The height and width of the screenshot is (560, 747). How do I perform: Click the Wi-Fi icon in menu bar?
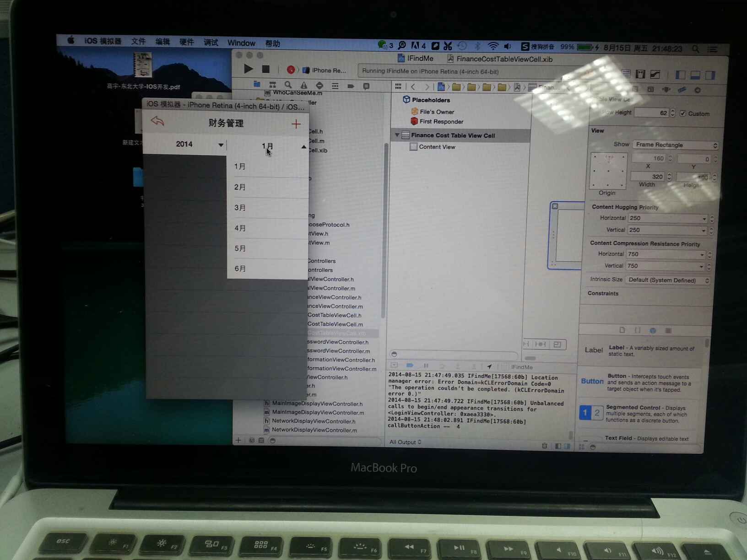click(493, 46)
